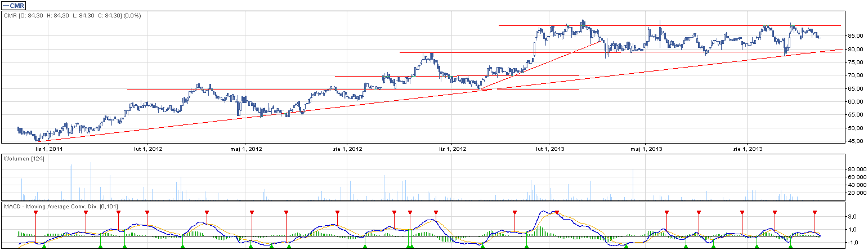
Task: Click the 45,00 price axis label
Action: 857,141
